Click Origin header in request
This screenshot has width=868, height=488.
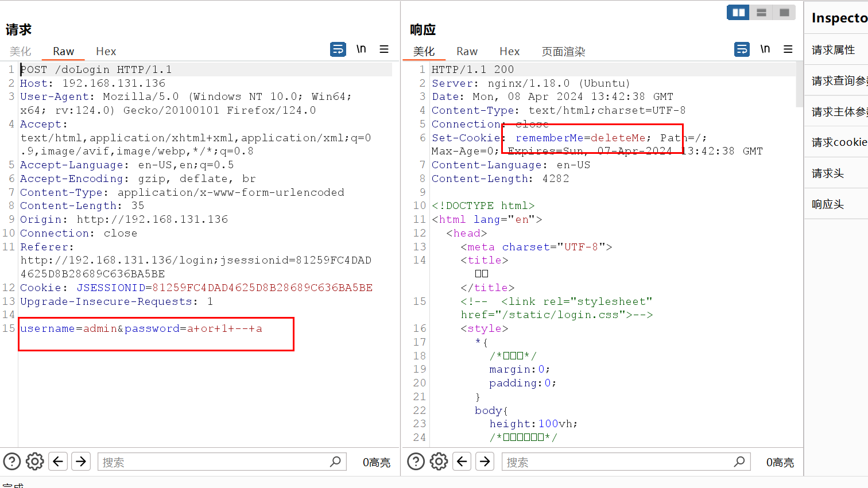tap(124, 220)
